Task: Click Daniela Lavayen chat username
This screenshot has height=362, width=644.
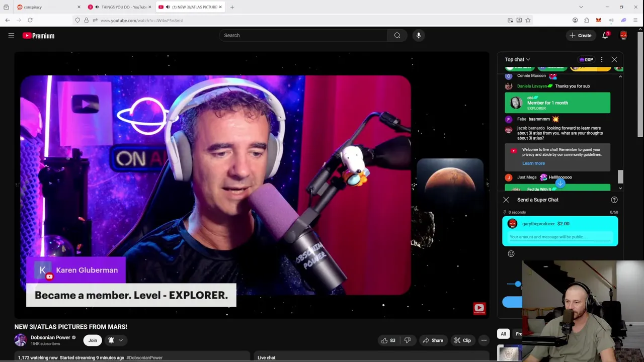Action: [x=532, y=86]
